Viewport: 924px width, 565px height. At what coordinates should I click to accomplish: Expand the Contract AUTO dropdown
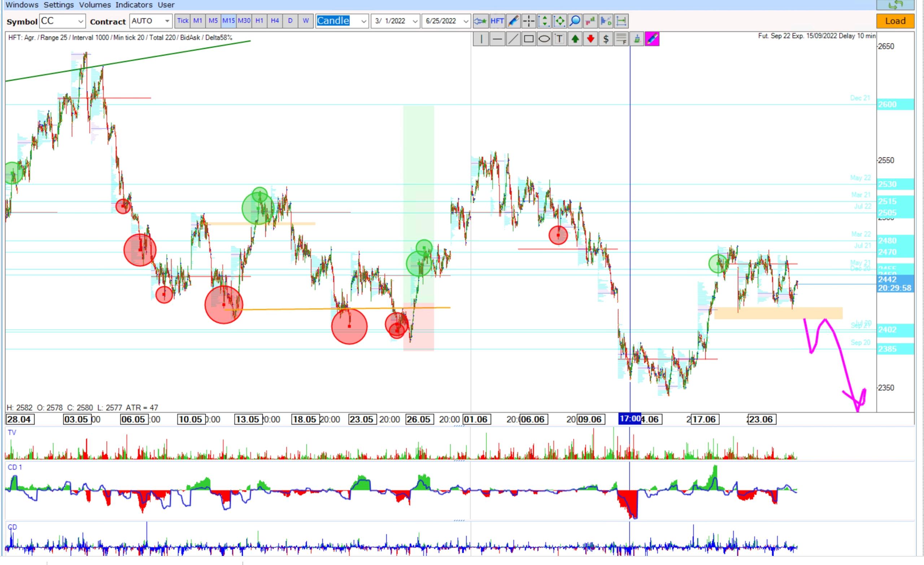coord(167,21)
